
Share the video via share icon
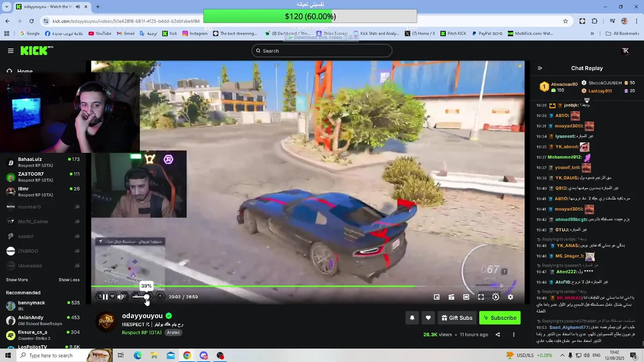pos(498,334)
